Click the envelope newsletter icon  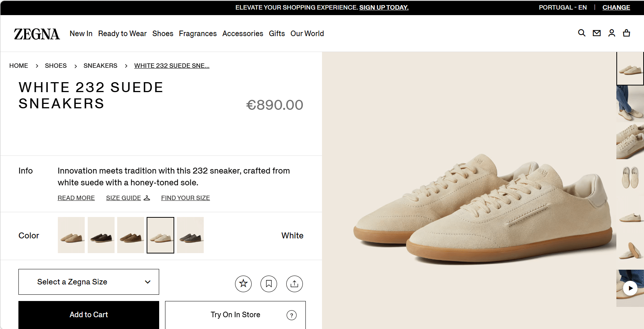click(596, 33)
